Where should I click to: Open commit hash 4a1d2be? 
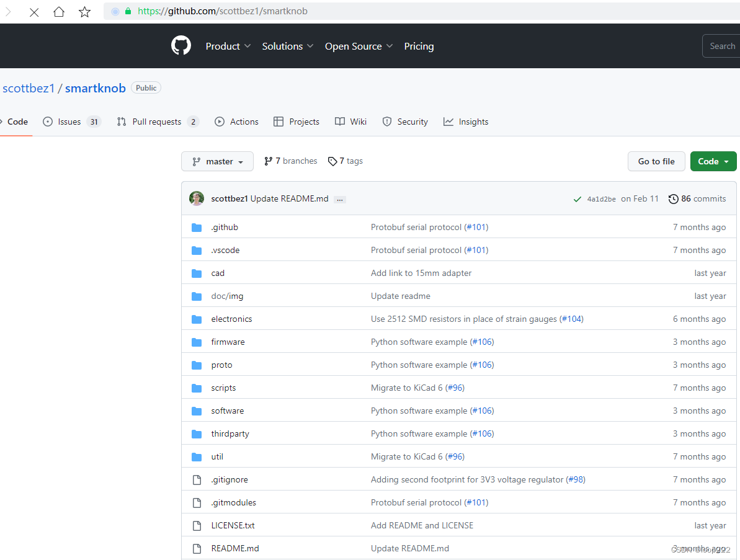pos(601,199)
